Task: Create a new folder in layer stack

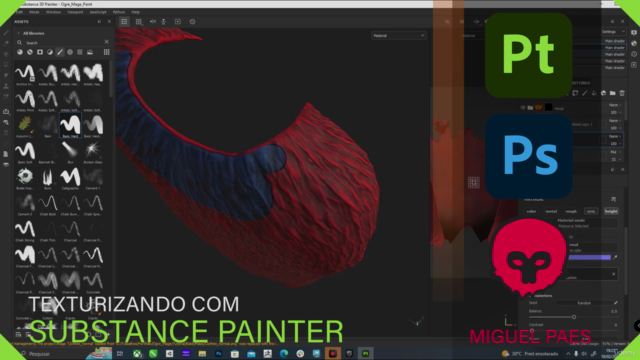Action: point(613,93)
